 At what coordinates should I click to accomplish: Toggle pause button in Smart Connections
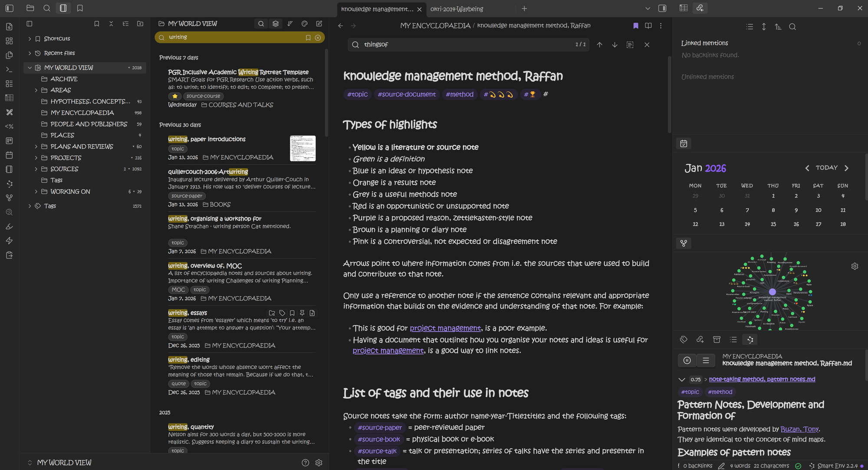coord(687,360)
